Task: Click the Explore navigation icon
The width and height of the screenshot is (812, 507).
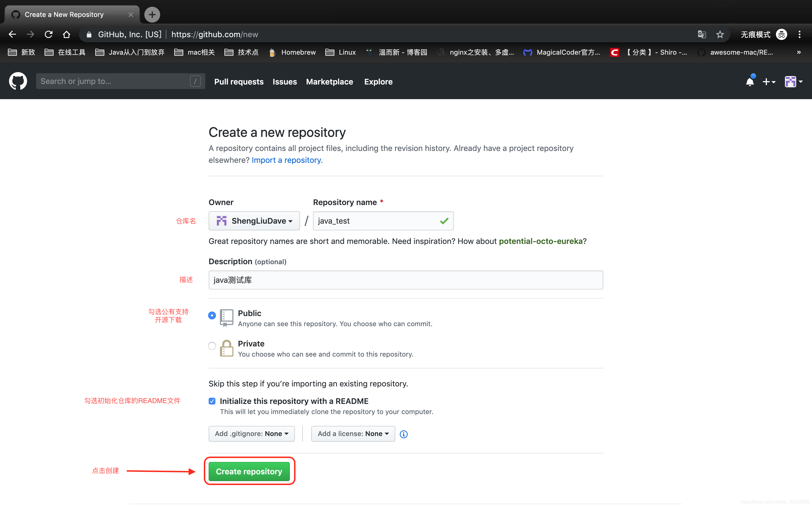Action: pos(378,81)
